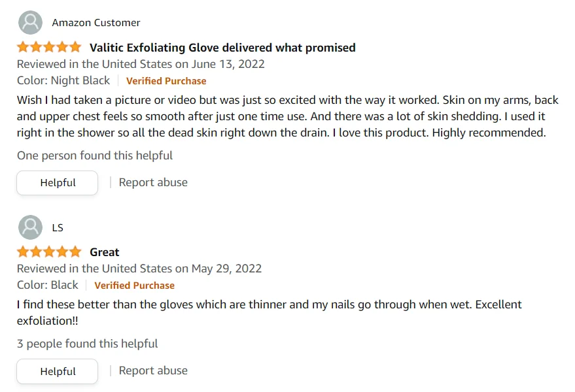Click the LS reviewer avatar icon
Viewport: 575px width, 392px height.
pos(30,227)
